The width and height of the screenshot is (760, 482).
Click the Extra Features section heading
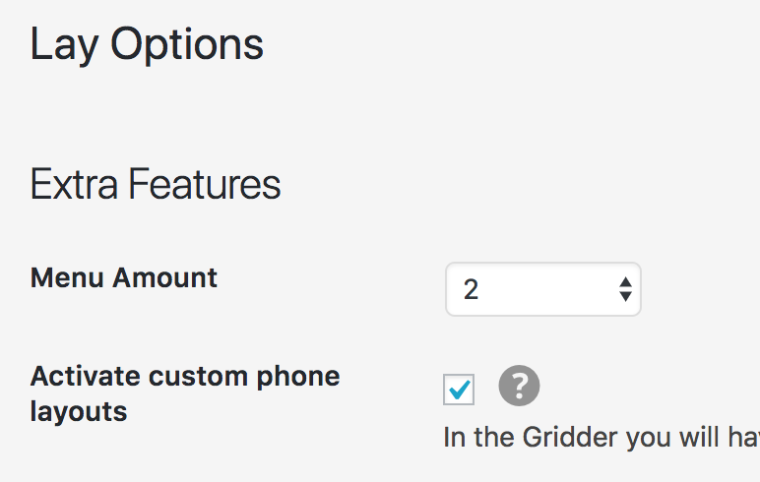155,185
